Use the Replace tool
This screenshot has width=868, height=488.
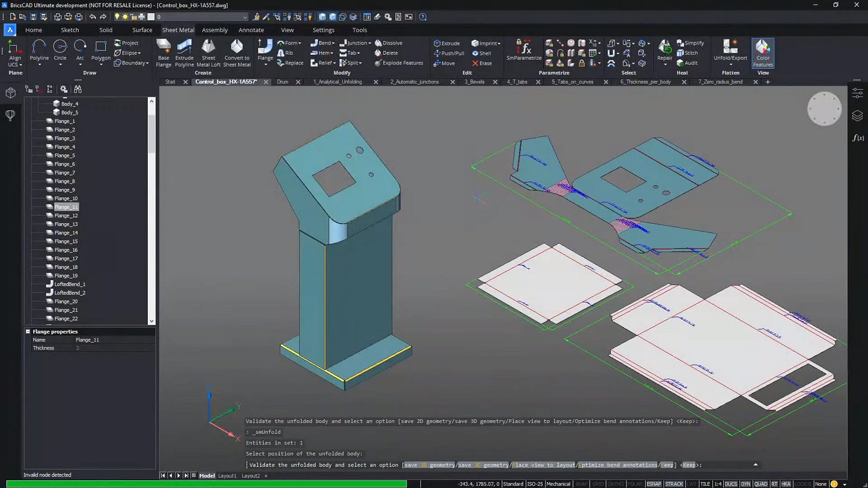[x=290, y=63]
